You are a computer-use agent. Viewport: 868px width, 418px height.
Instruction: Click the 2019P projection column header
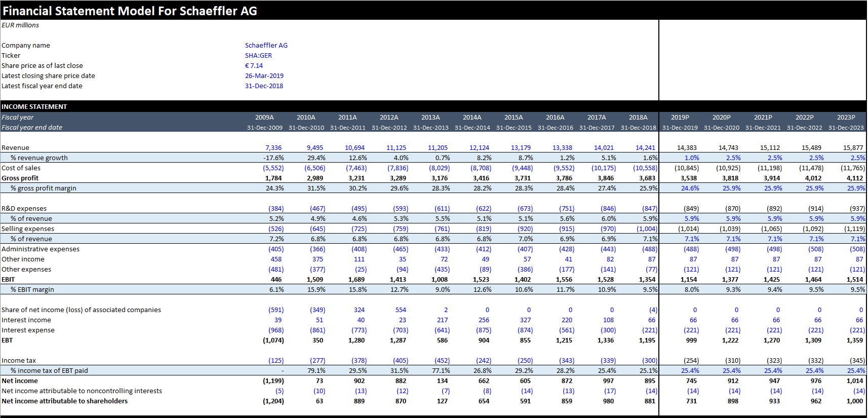point(680,118)
